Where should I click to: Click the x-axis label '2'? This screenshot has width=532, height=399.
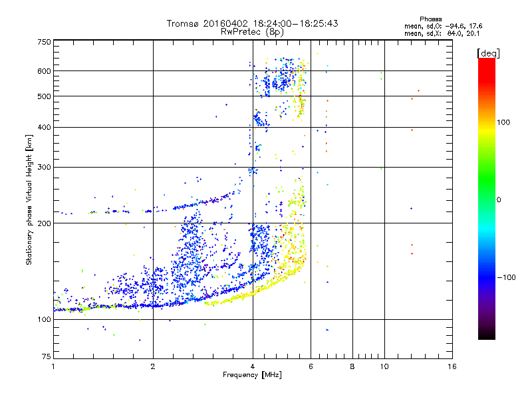[x=153, y=366]
